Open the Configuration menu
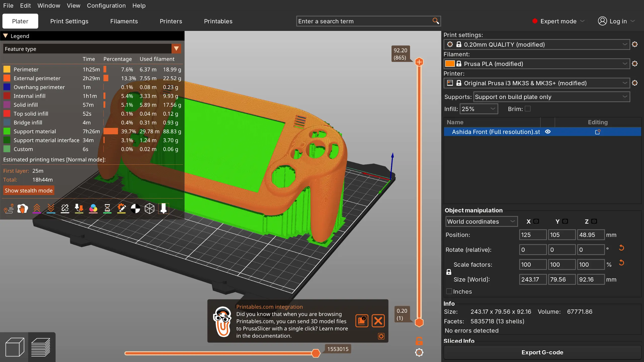Image resolution: width=644 pixels, height=362 pixels. [x=106, y=6]
